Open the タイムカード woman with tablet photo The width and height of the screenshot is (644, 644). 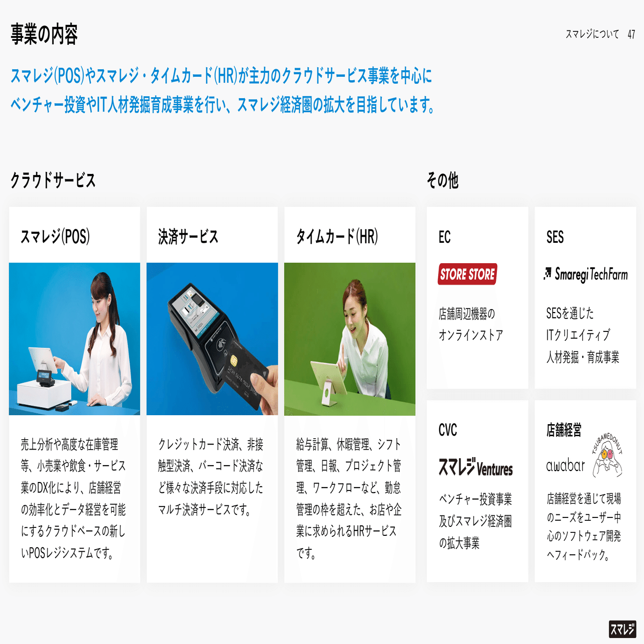click(350, 339)
